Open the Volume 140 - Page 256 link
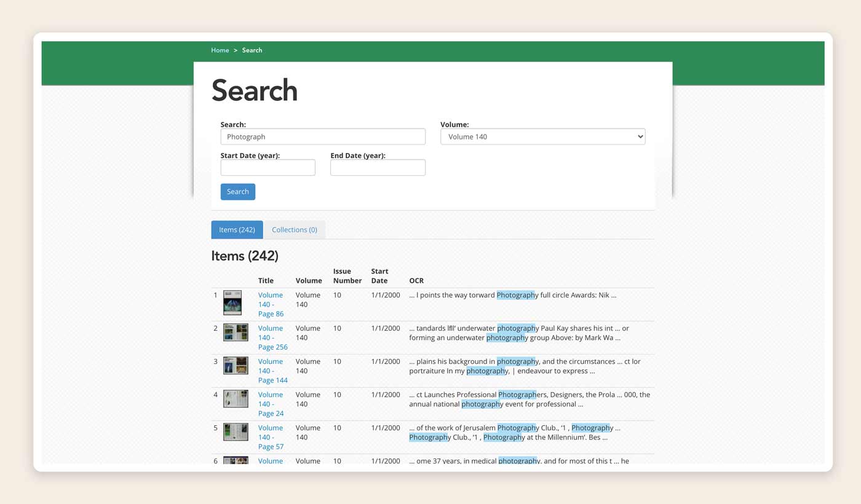This screenshot has width=861, height=504. (x=272, y=337)
